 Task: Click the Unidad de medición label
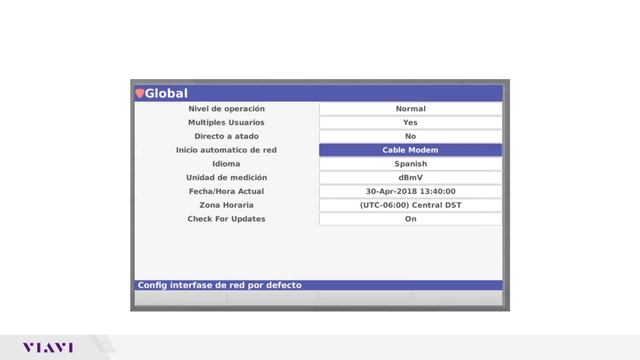[227, 178]
